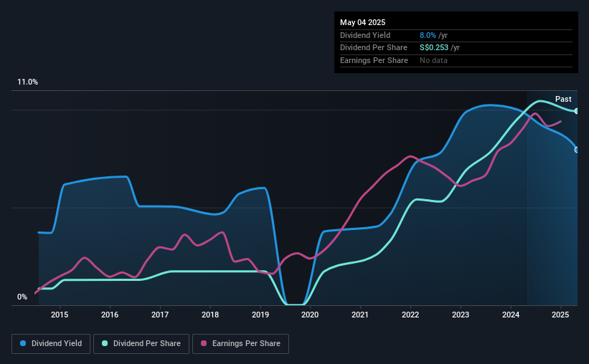Viewport: 589px width, 364px height.
Task: Click 'Dividend Yield' row label in tooltip
Action: pos(365,35)
